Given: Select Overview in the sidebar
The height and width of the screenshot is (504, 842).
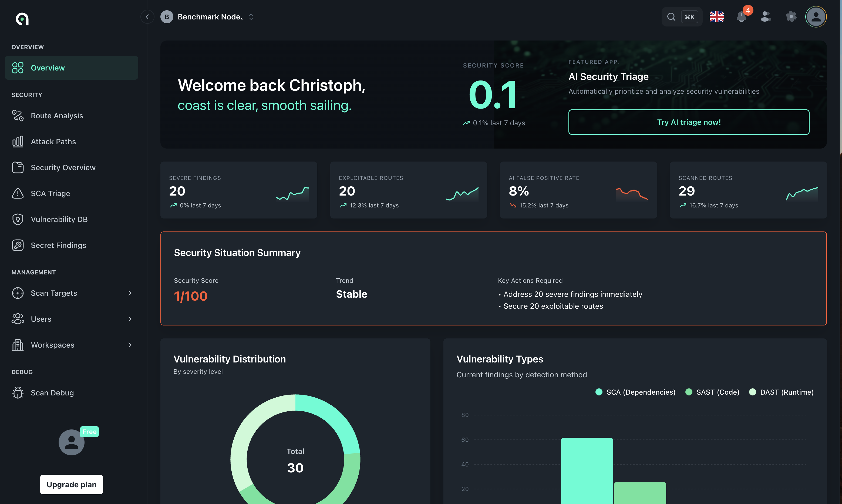Looking at the screenshot, I should click(x=72, y=68).
